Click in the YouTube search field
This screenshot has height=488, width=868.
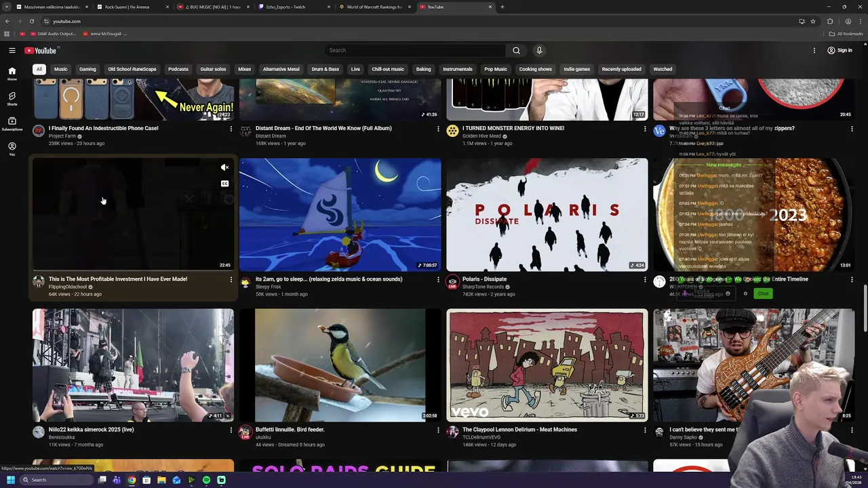click(x=415, y=50)
